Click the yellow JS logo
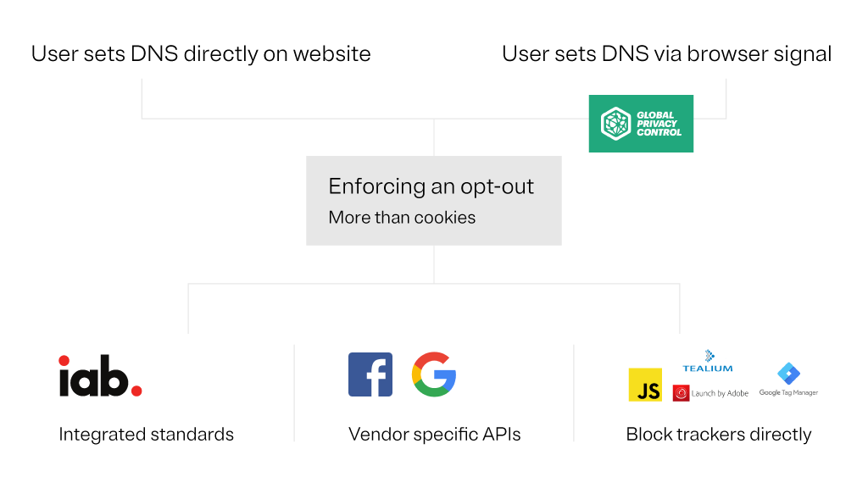This screenshot has width=868, height=488. pyautogui.click(x=645, y=385)
